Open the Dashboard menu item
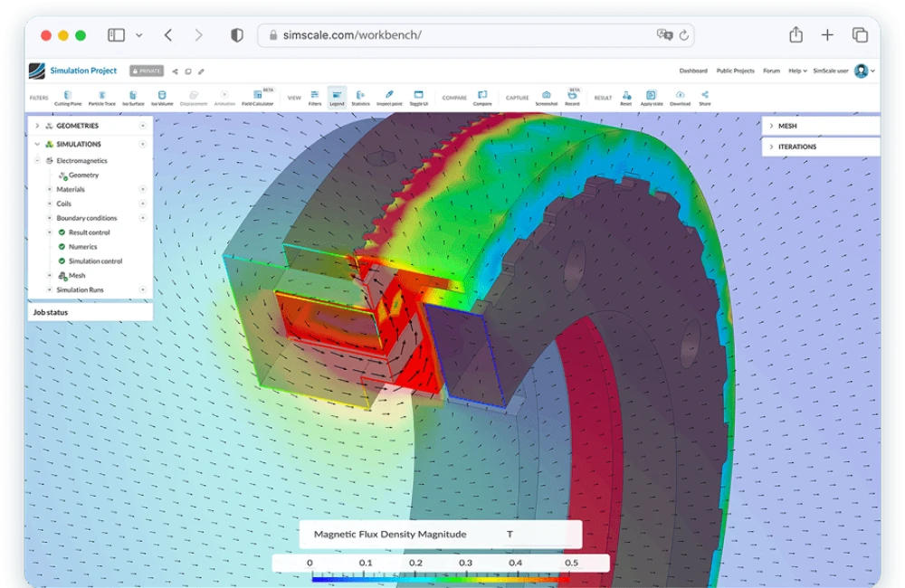The width and height of the screenshot is (905, 588). (692, 70)
